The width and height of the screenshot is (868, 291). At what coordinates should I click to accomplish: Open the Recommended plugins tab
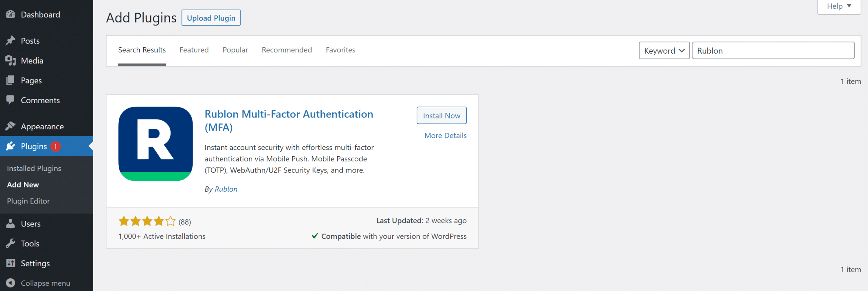point(287,50)
